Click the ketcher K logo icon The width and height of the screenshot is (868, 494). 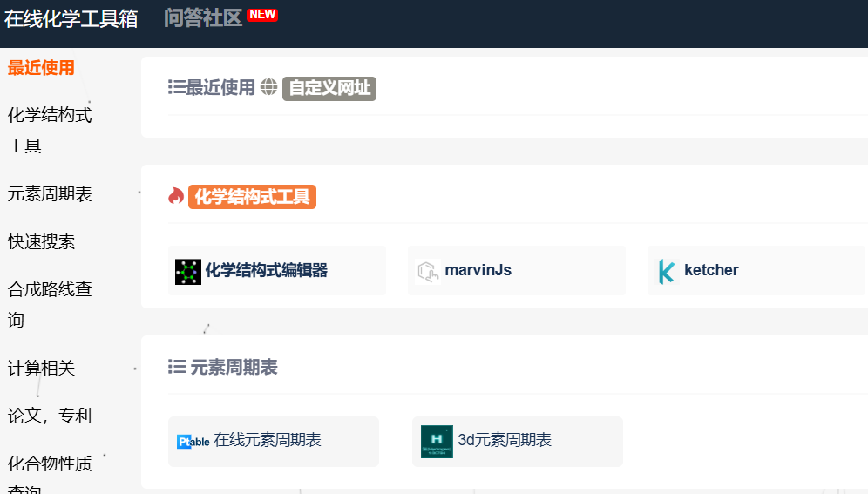tap(667, 272)
